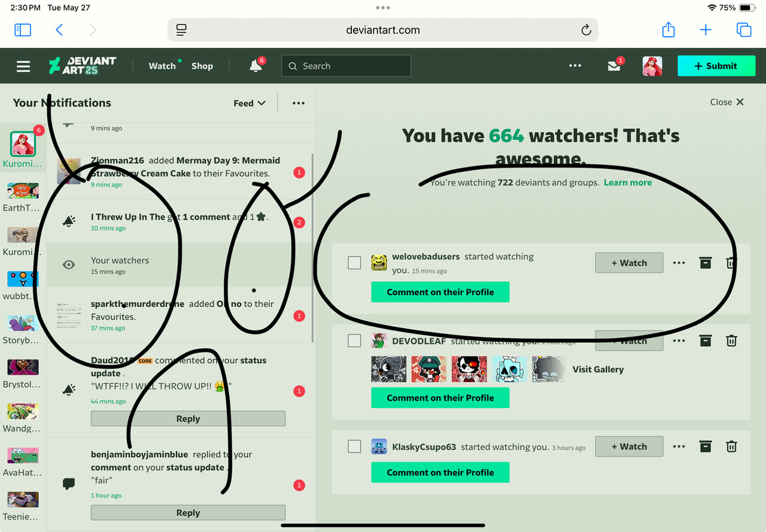Viewport: 766px width, 532px height.
Task: Open more options for welovebadusers row
Action: [679, 263]
